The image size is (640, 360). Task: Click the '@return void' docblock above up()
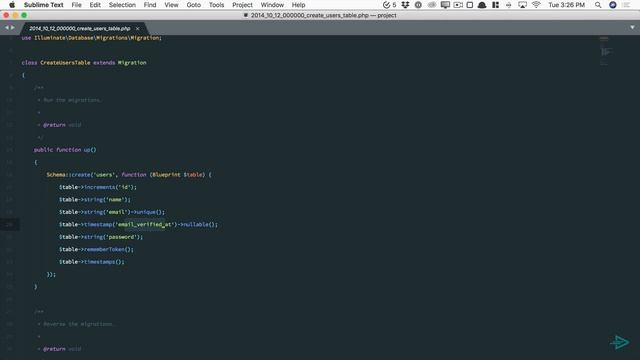point(62,125)
